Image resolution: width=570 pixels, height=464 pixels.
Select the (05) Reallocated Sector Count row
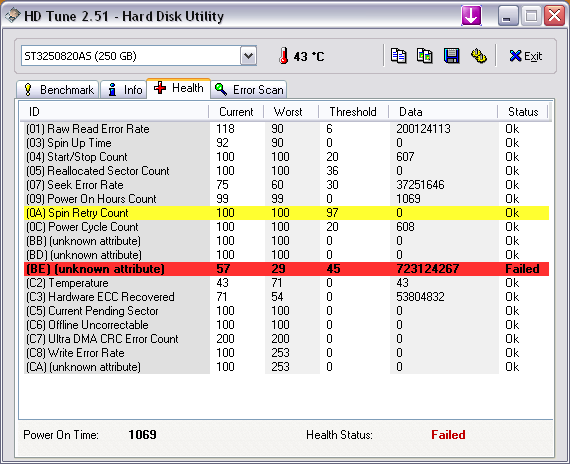[286, 171]
